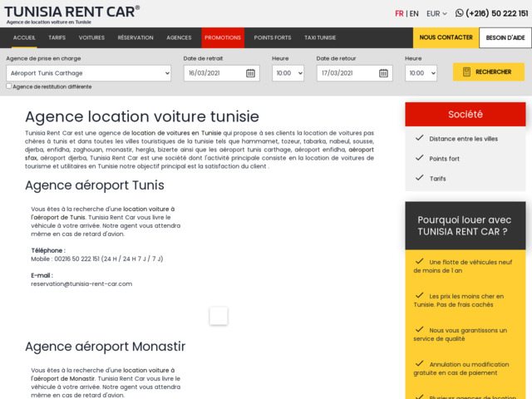Switch language to EN

[414, 13]
